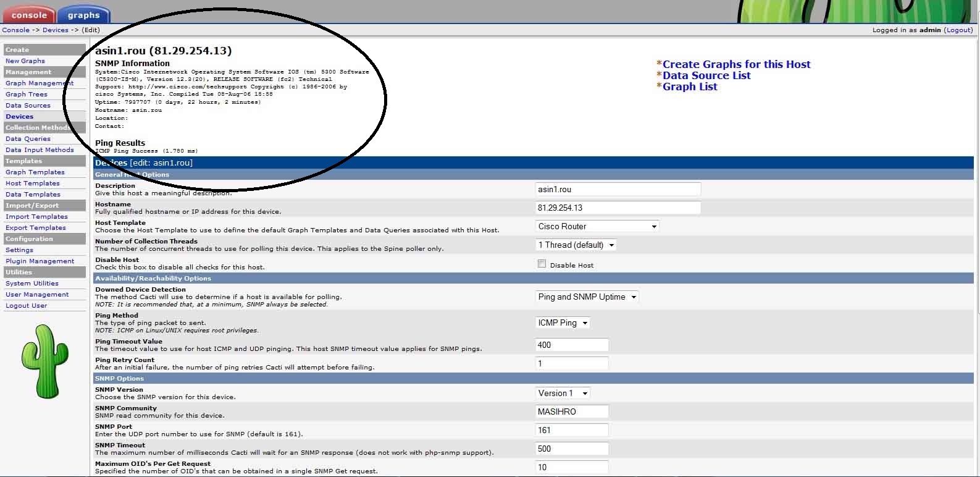
Task: Click the Logout link at top right
Action: tap(958, 30)
